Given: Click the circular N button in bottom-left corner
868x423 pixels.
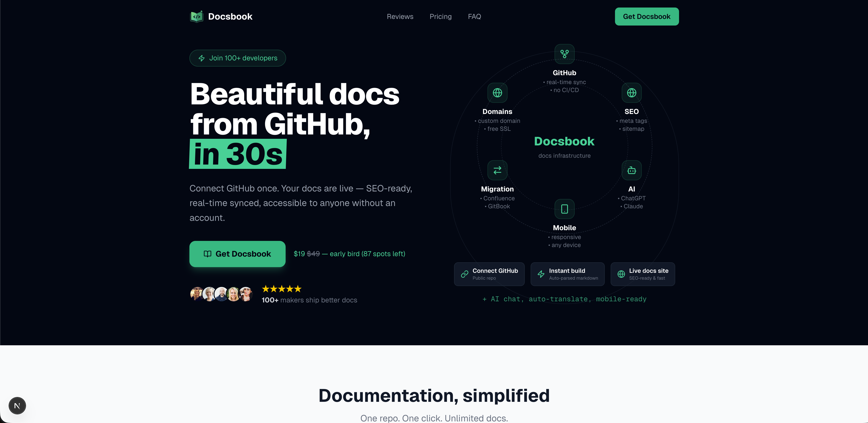Looking at the screenshot, I should point(17,406).
